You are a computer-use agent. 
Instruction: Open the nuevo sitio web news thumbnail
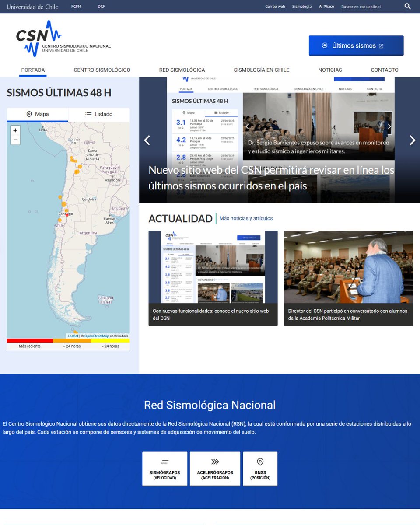tap(213, 267)
